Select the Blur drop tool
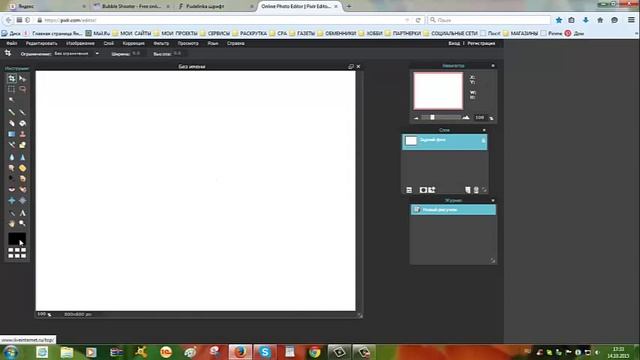Screen dimensions: 640x360 (x=11, y=157)
